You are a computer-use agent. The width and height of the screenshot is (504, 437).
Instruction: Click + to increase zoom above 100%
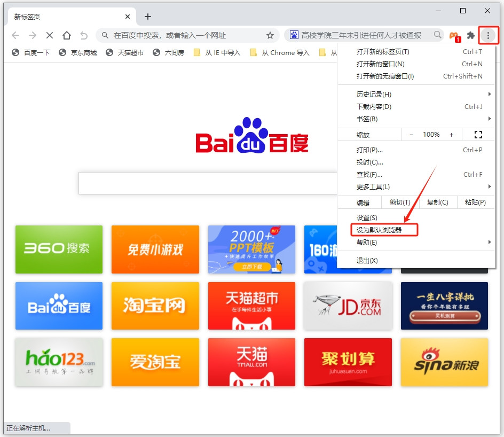pyautogui.click(x=452, y=134)
